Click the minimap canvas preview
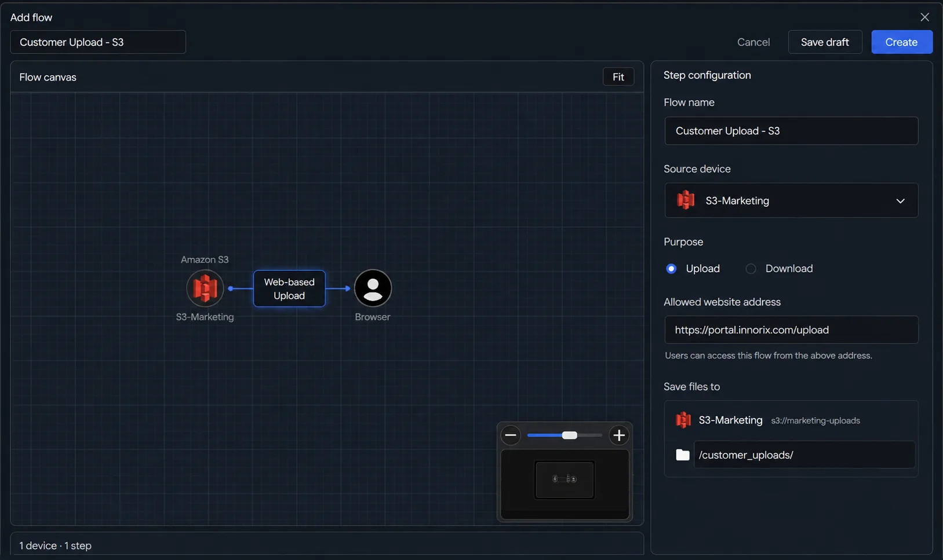The height and width of the screenshot is (560, 943). click(565, 484)
